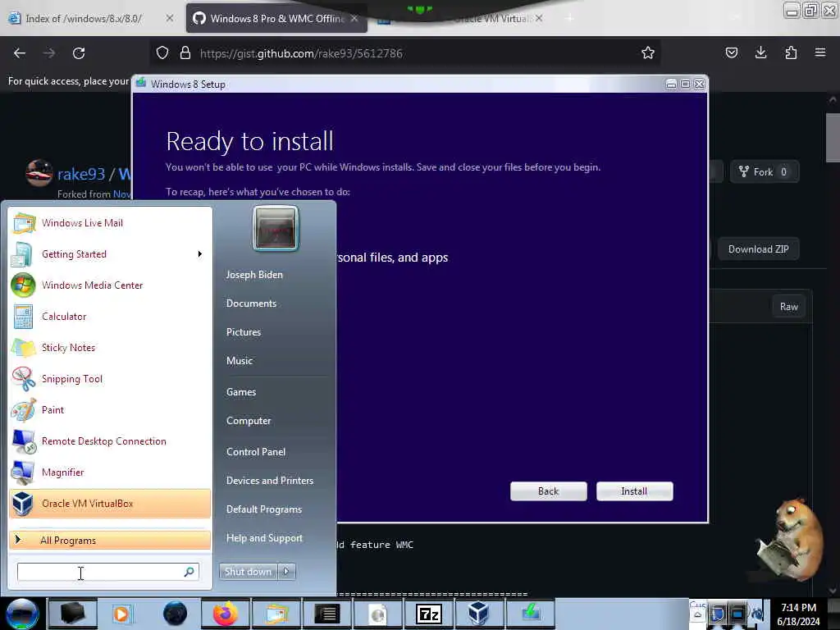
Task: Open Windows 8 Setup taskbar icon
Action: [x=531, y=614]
